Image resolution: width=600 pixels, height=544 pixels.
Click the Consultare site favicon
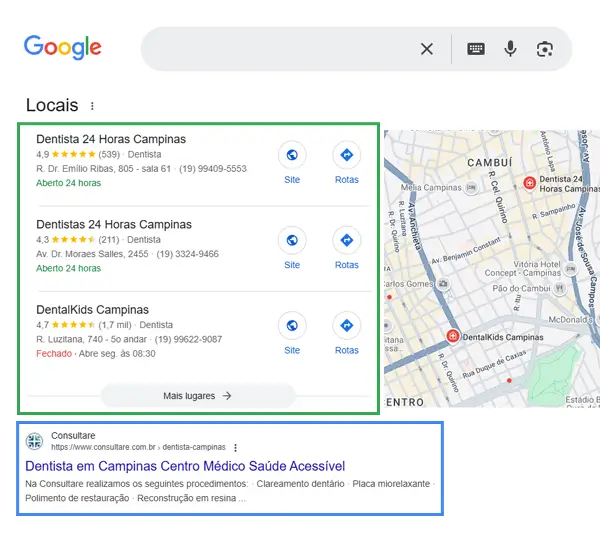coord(35,441)
